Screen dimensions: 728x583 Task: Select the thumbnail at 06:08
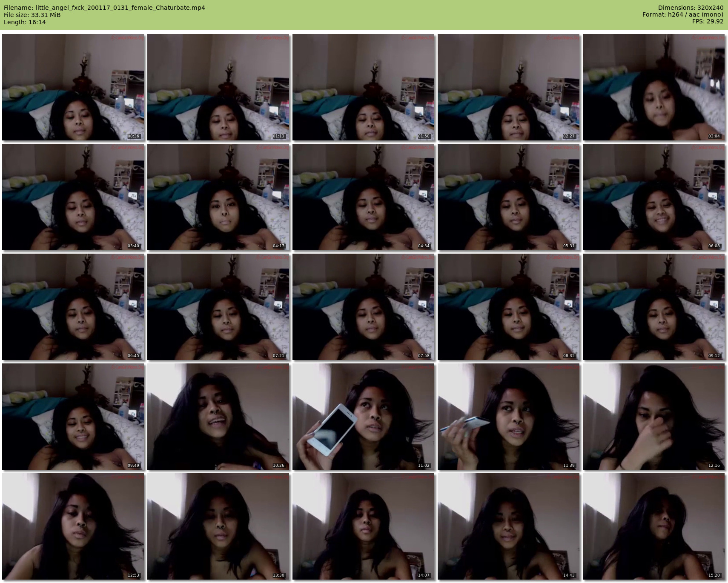pyautogui.click(x=653, y=197)
